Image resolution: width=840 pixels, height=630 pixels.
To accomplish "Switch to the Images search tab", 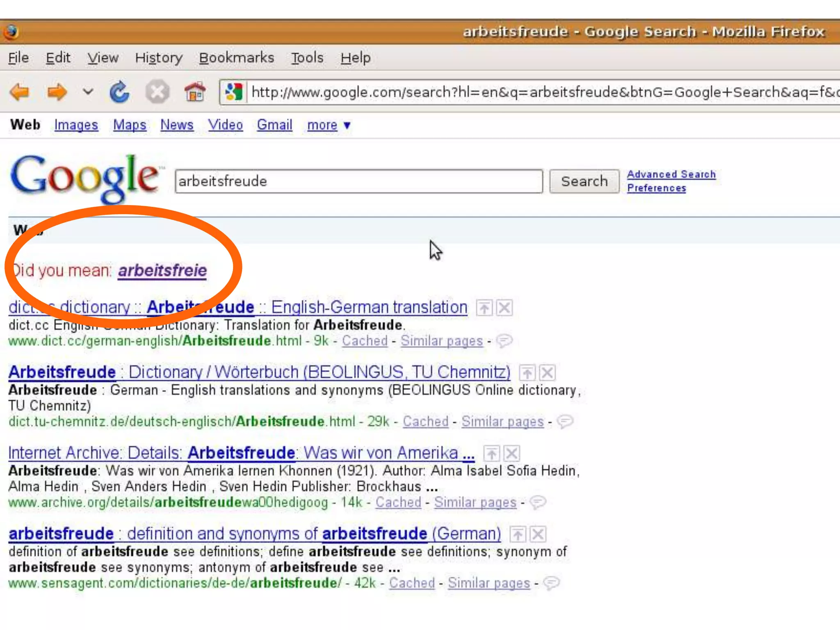I will [x=76, y=125].
